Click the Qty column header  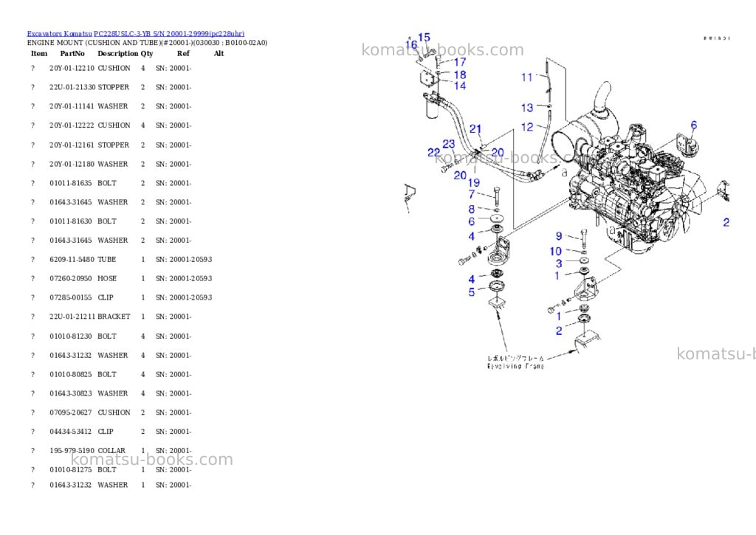point(147,53)
